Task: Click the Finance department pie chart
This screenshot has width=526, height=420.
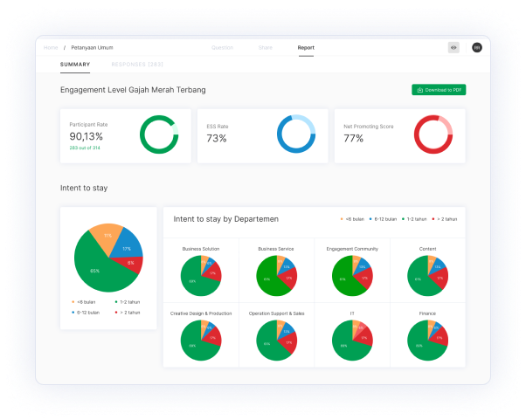Action: (x=427, y=341)
